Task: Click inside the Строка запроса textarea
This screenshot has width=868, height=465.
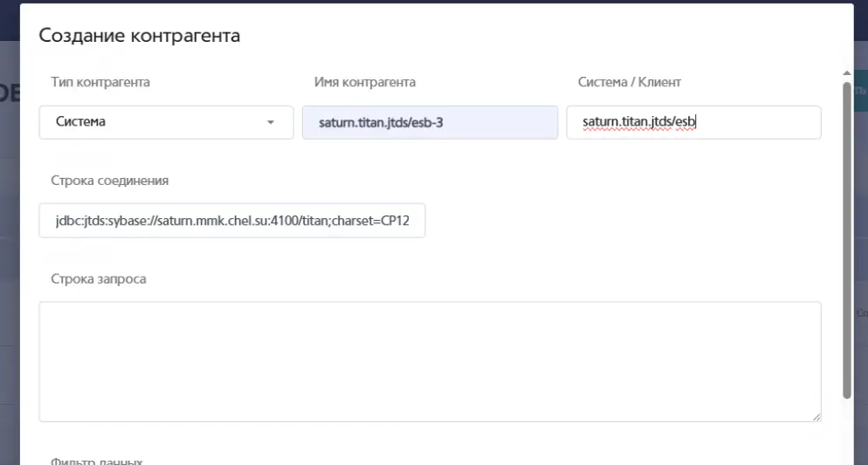Action: (431, 361)
